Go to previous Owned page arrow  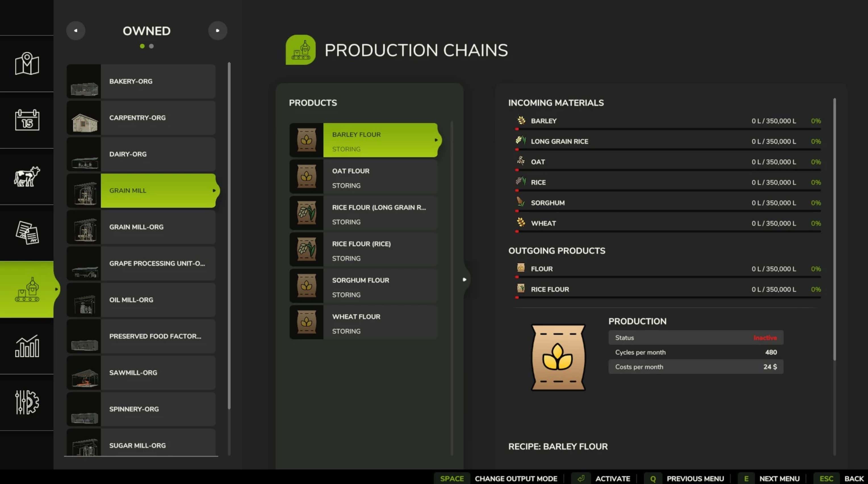pyautogui.click(x=76, y=31)
